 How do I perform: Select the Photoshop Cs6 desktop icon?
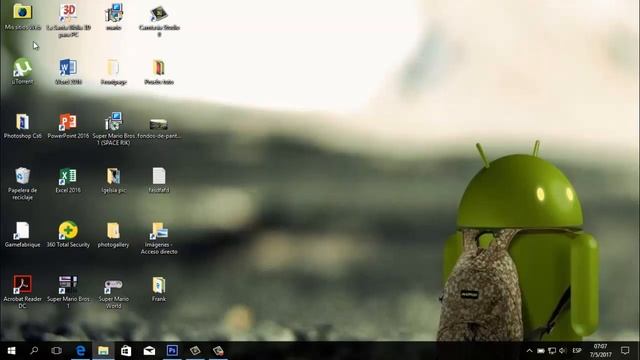click(x=22, y=126)
